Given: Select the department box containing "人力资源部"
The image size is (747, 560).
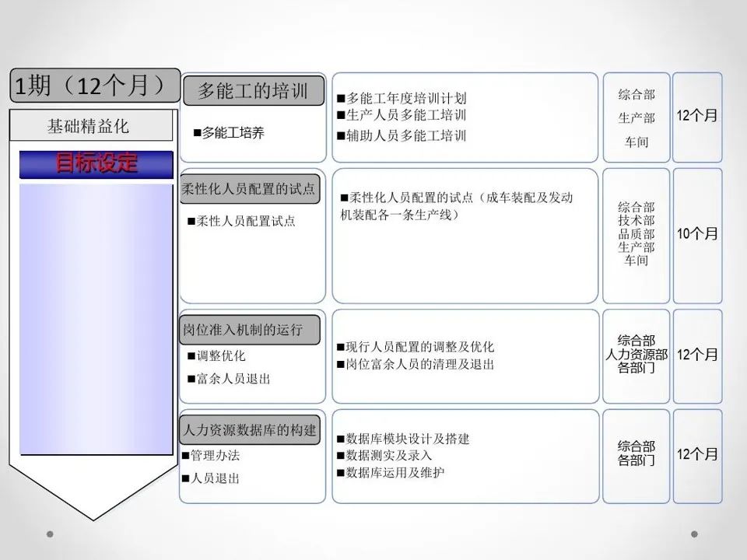Looking at the screenshot, I should click(636, 355).
